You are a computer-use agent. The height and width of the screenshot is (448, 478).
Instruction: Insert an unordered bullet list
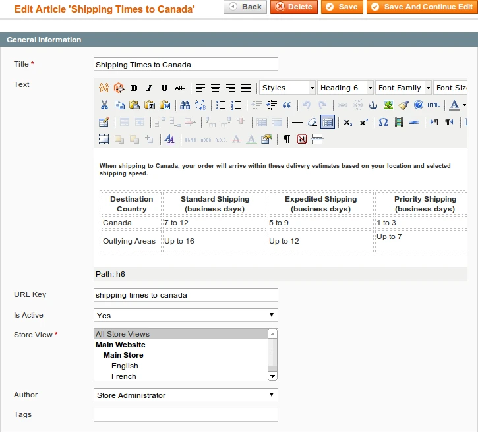coord(220,105)
